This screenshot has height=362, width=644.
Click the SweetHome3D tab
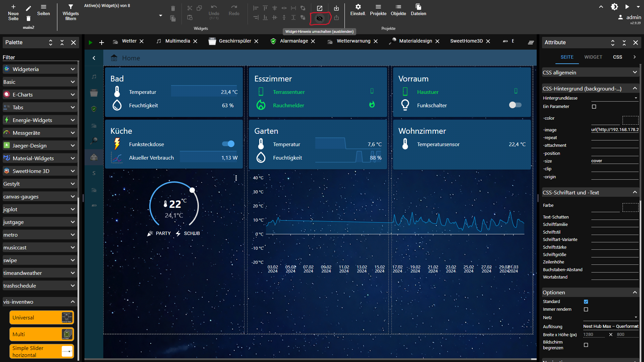tap(466, 41)
